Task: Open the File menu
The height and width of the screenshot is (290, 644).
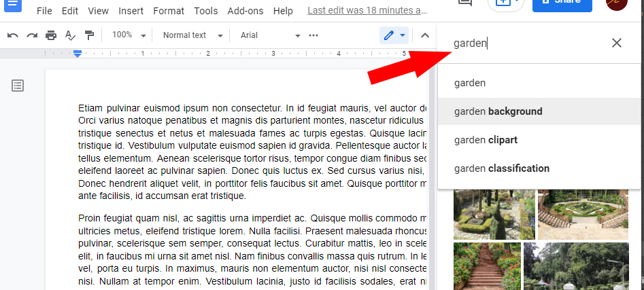Action: click(x=44, y=11)
